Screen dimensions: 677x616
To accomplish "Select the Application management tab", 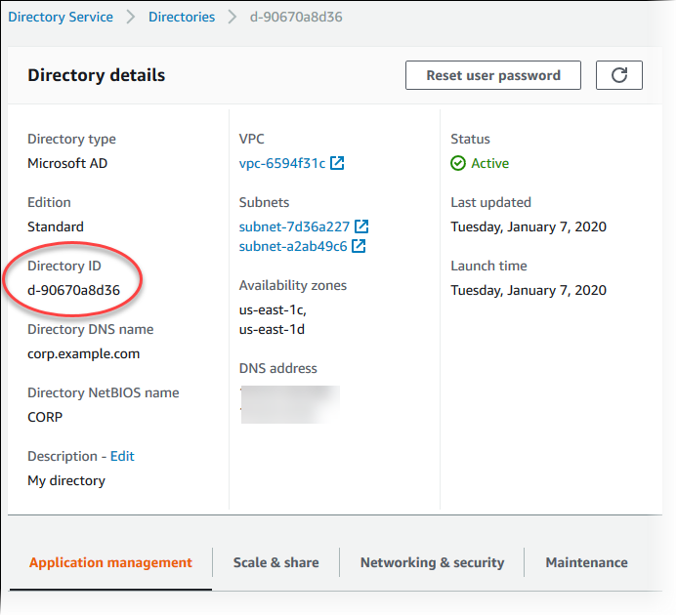I will (x=110, y=562).
